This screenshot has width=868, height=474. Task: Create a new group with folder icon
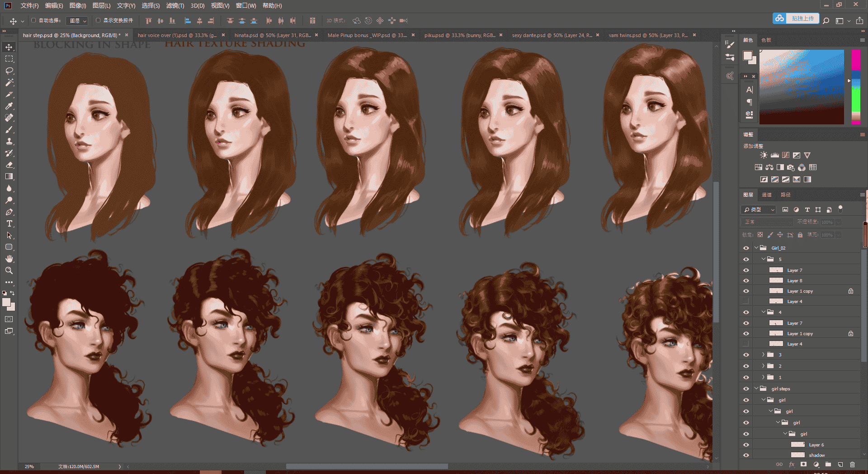coord(828,465)
